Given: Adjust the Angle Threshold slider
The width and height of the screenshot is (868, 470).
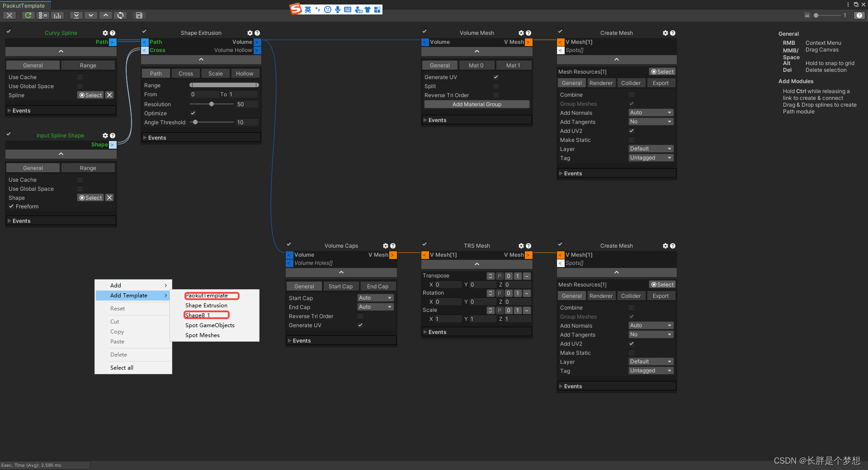Looking at the screenshot, I should click(x=195, y=122).
